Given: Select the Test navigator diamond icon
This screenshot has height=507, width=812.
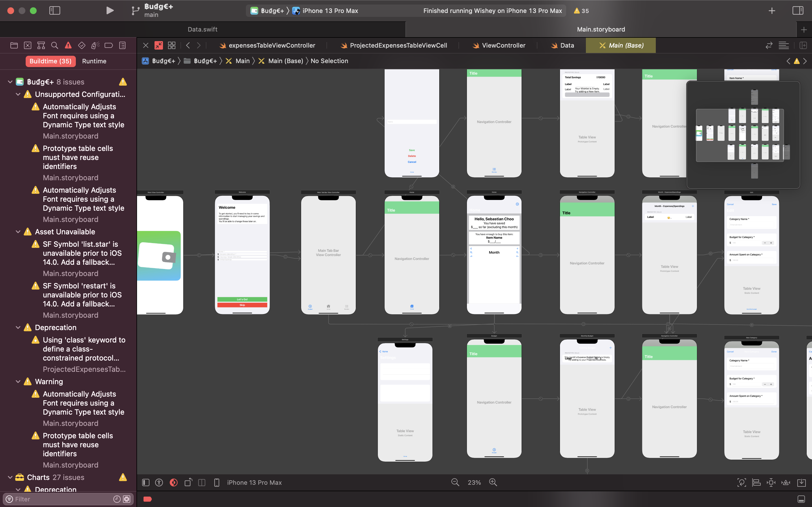Looking at the screenshot, I should [x=81, y=45].
